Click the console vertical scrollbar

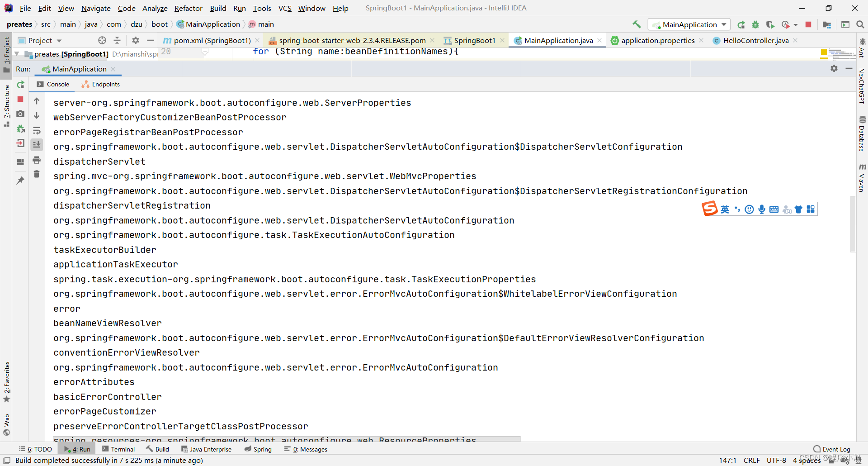click(x=853, y=223)
